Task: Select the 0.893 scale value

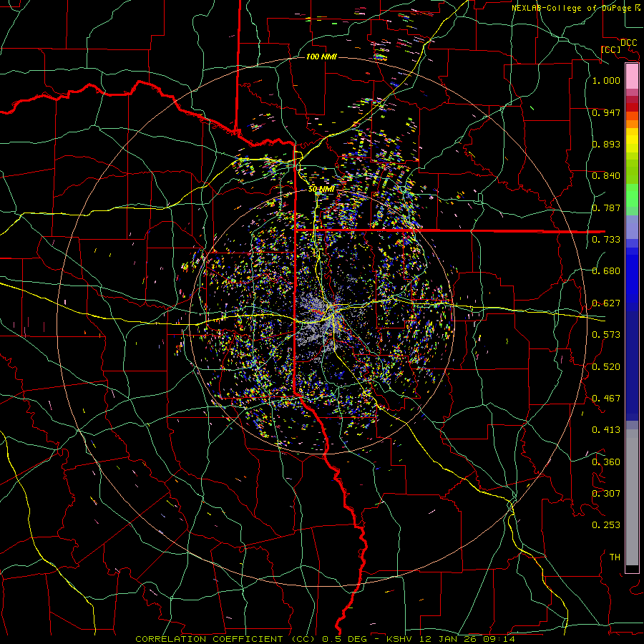Action: click(606, 144)
